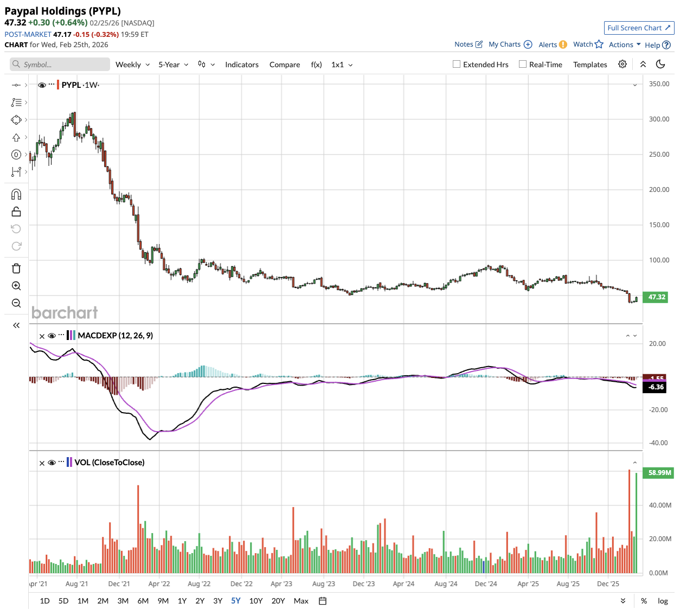Select the trend line drawing tool
693x616 pixels.
(16, 85)
